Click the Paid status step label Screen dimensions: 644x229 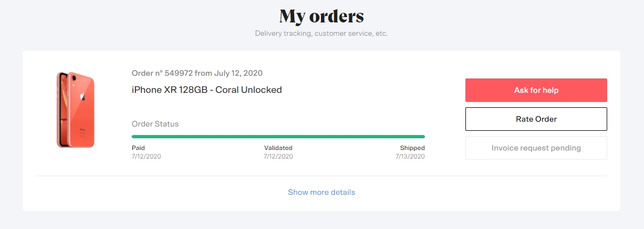(x=138, y=148)
